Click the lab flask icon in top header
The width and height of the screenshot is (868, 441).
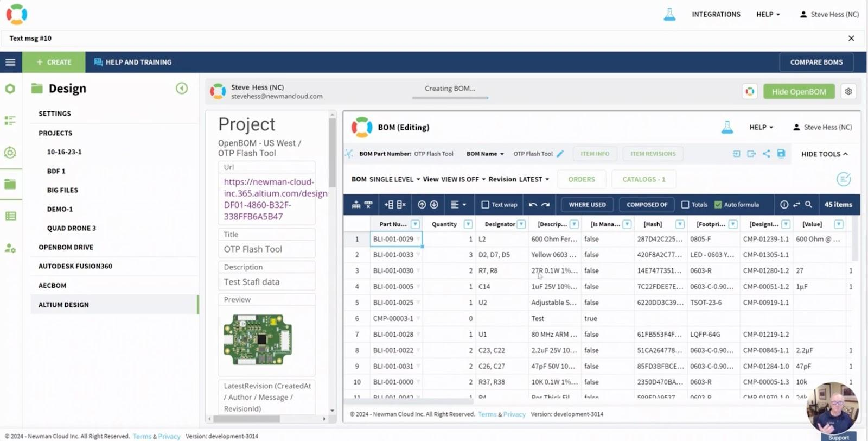click(669, 15)
